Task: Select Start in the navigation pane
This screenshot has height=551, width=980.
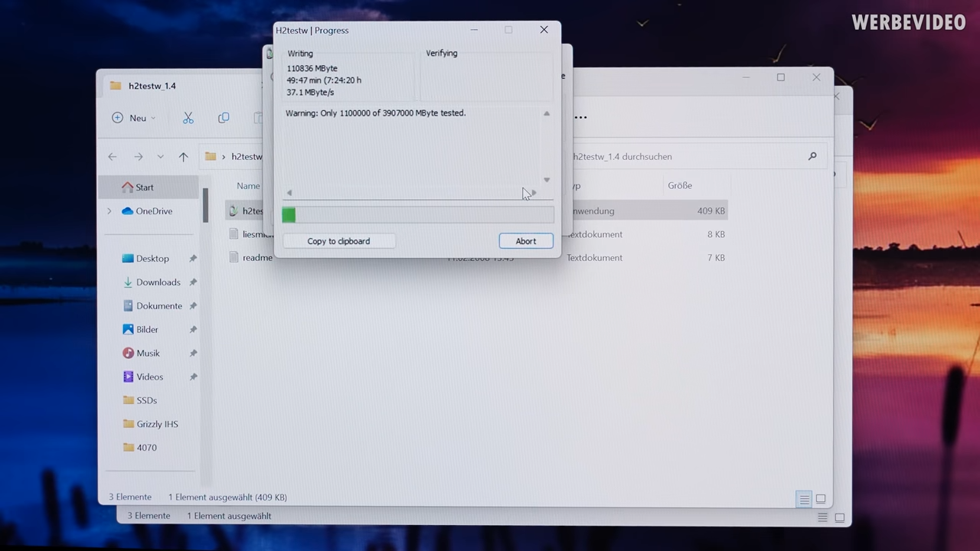Action: click(x=144, y=187)
